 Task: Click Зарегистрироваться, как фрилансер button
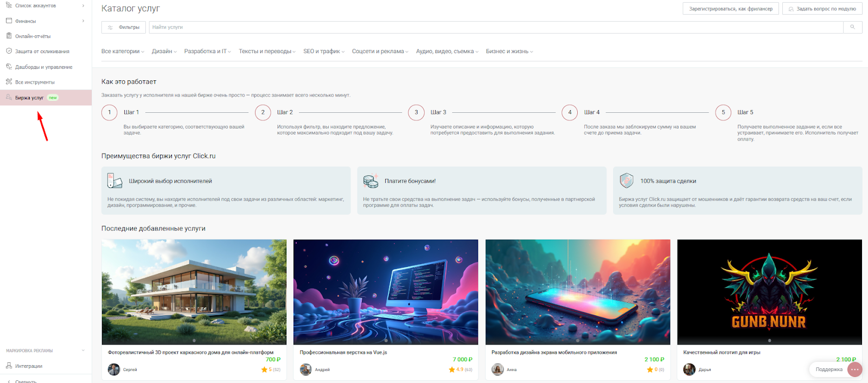click(x=731, y=9)
